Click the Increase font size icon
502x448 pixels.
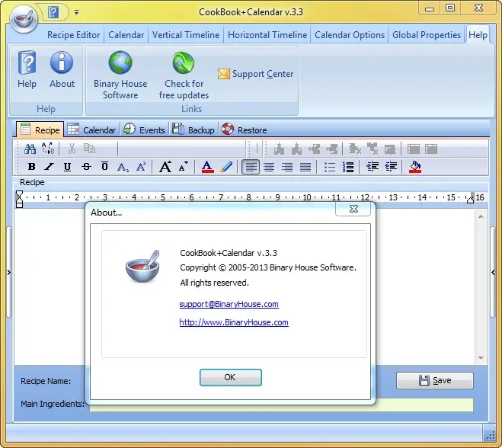165,167
